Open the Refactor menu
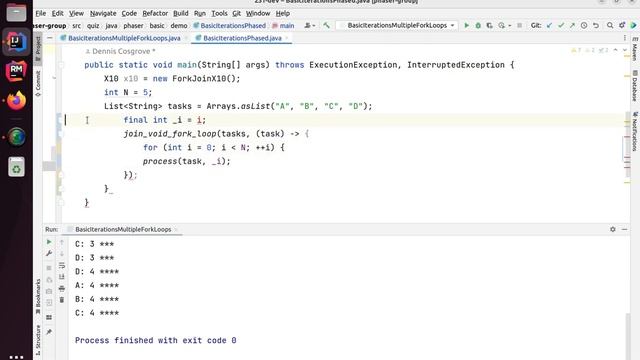The width and height of the screenshot is (640, 360). coord(155,13)
